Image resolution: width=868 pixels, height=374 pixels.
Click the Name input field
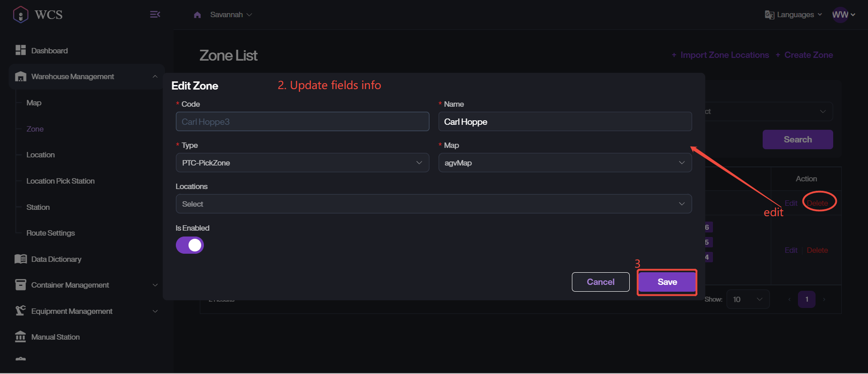[565, 122]
